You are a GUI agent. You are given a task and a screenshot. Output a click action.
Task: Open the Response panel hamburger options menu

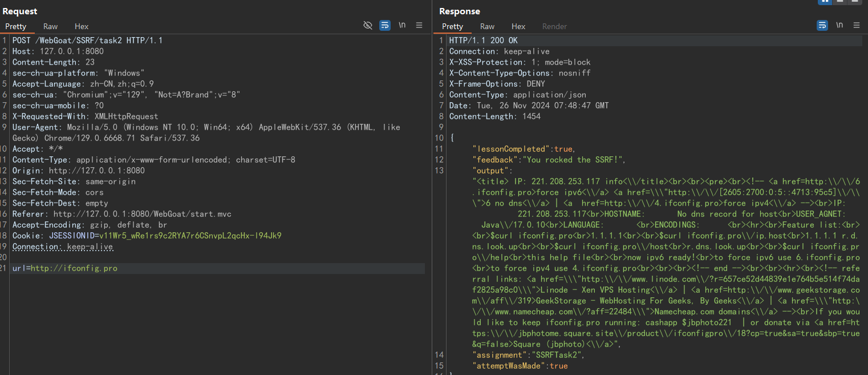coord(856,25)
